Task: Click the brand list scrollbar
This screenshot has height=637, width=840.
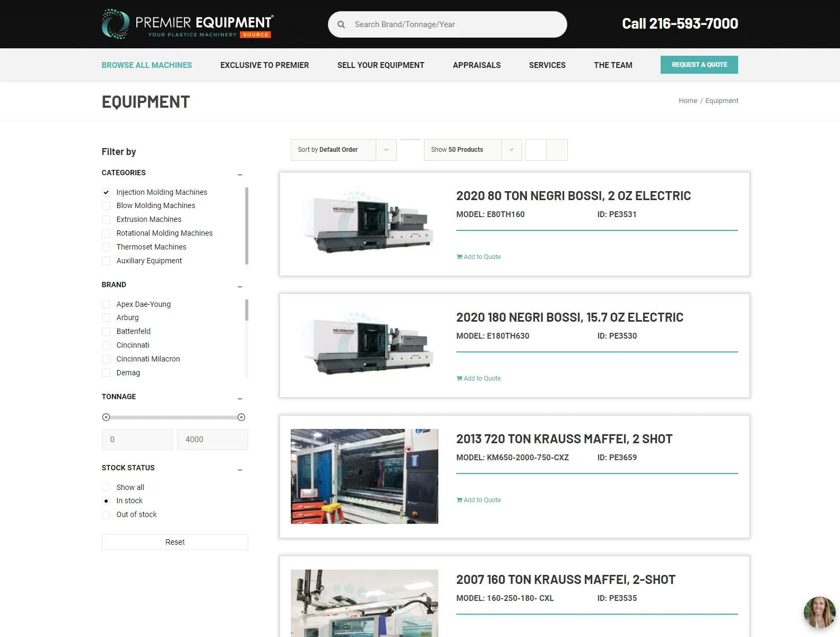Action: pyautogui.click(x=247, y=310)
